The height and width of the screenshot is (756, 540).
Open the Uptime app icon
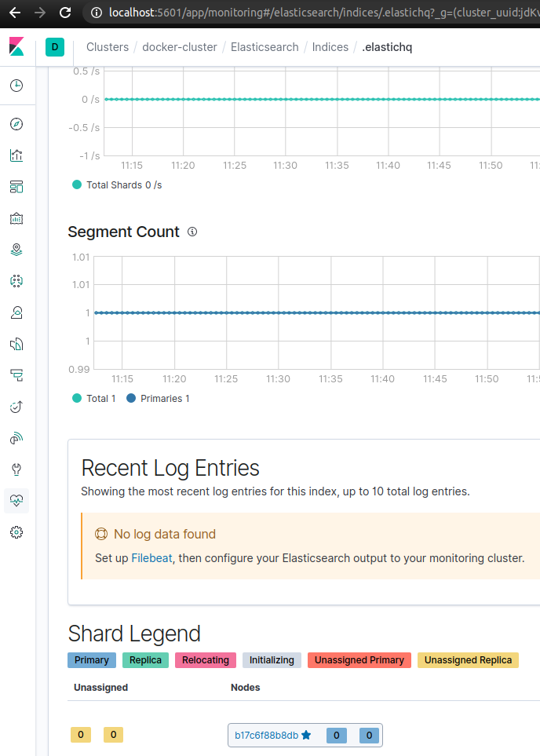point(16,407)
